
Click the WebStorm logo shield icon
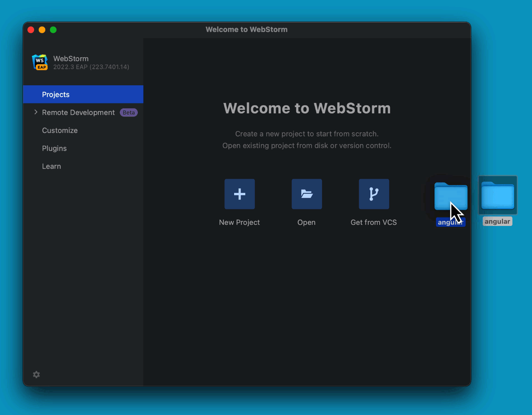click(40, 62)
